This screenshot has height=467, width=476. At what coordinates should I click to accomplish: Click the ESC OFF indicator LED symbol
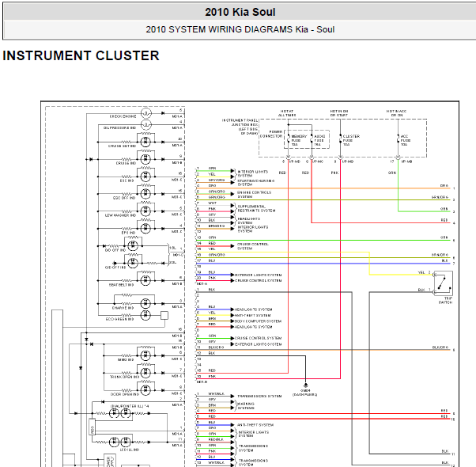pos(145,194)
